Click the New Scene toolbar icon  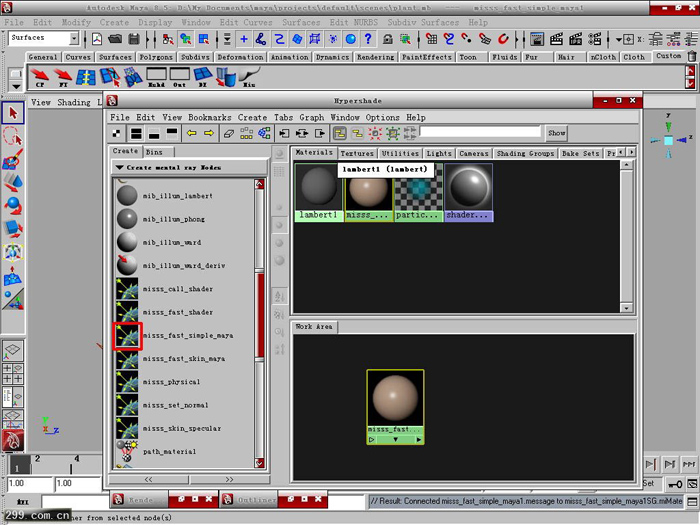coord(97,39)
